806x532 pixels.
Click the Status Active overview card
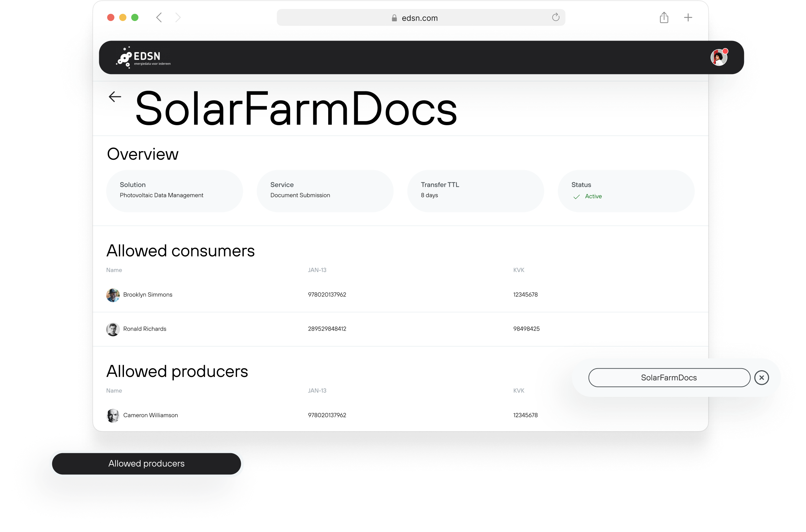tap(626, 191)
